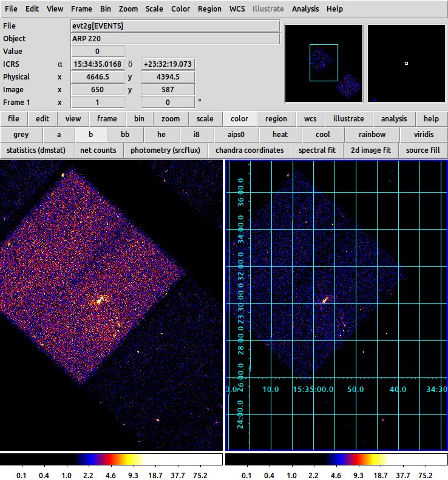Open the Help menu
This screenshot has height=480, width=448.
click(334, 9)
